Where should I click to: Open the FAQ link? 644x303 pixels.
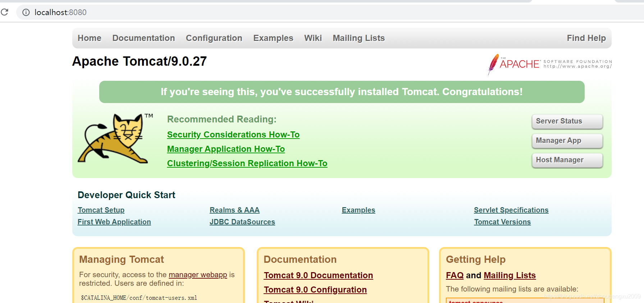[x=455, y=275]
